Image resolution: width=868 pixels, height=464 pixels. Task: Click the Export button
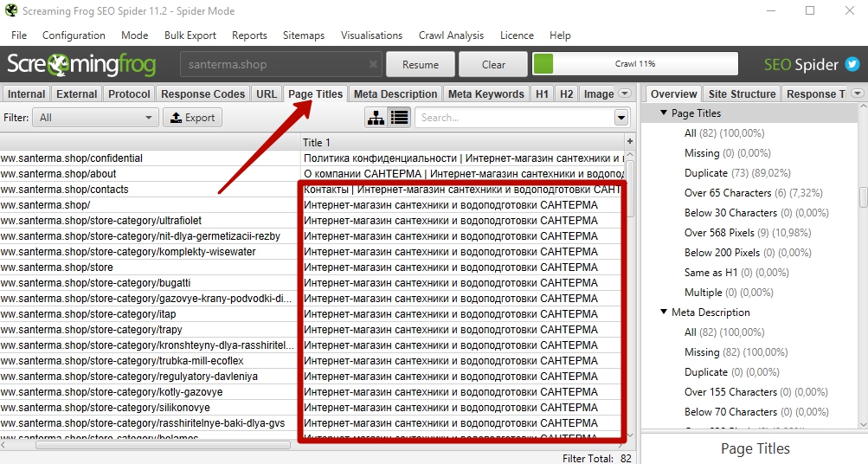click(x=193, y=118)
